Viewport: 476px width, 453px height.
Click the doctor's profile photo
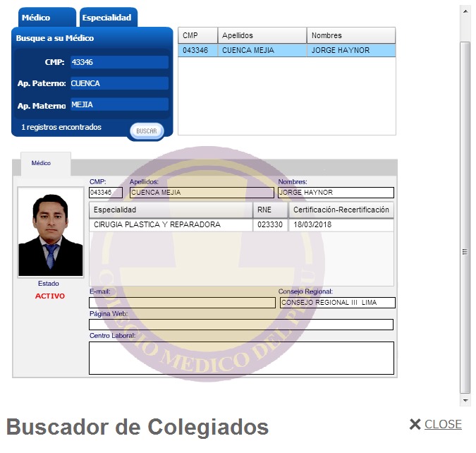[x=51, y=232]
